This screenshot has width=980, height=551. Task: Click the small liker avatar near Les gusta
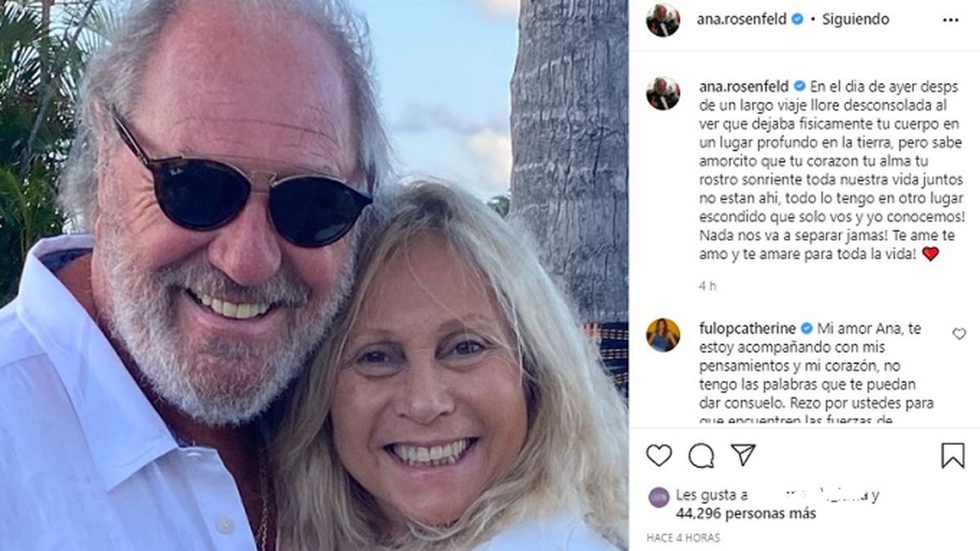pos(658,497)
